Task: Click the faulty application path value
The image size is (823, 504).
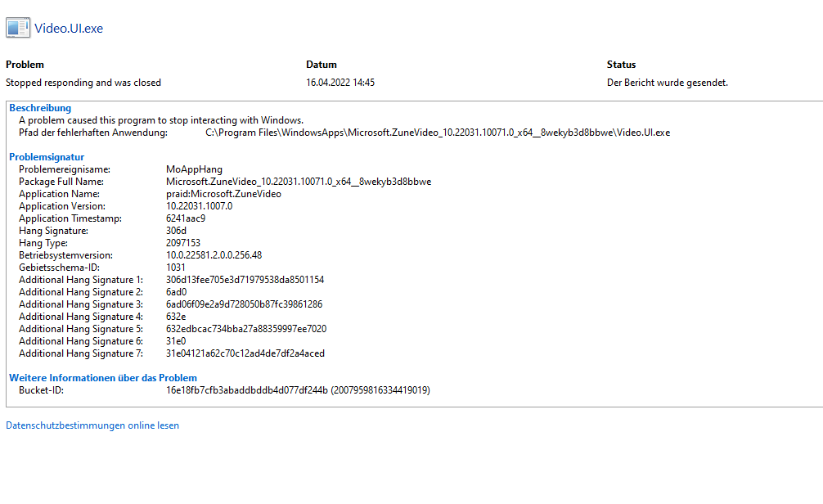Action: [438, 133]
